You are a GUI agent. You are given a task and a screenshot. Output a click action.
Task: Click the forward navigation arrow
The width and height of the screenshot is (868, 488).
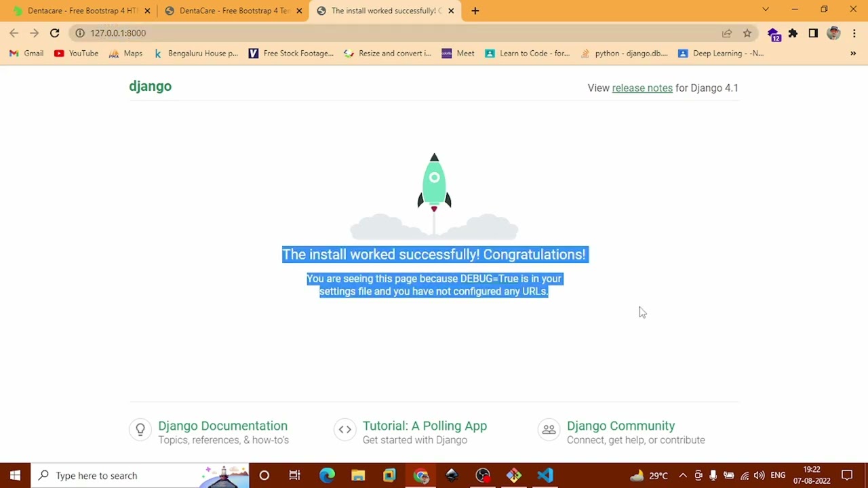pos(35,33)
